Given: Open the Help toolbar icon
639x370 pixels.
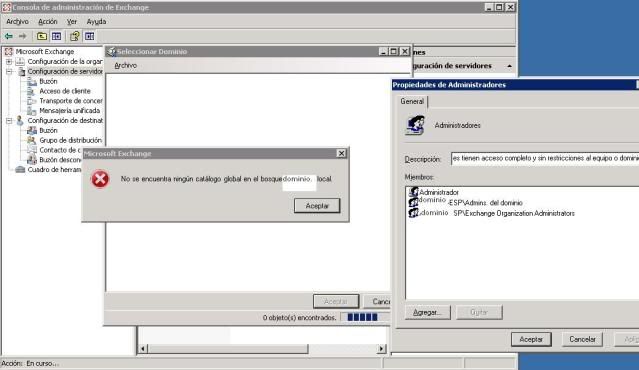Looking at the screenshot, I should tap(75, 36).
